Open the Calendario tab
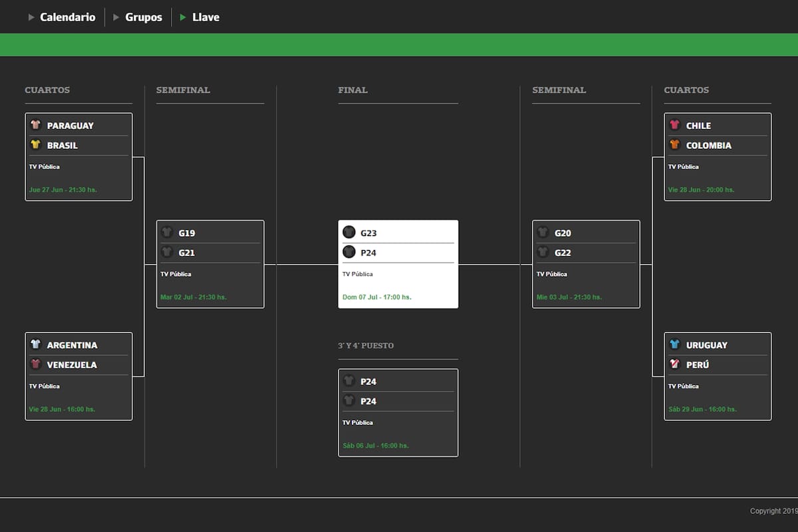The image size is (798, 532). 67,17
